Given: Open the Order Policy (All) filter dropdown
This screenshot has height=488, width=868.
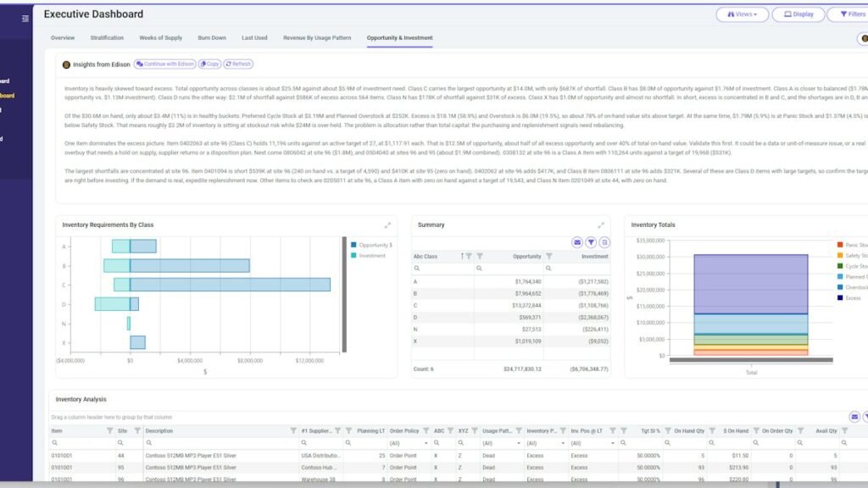Looking at the screenshot, I should pos(409,443).
